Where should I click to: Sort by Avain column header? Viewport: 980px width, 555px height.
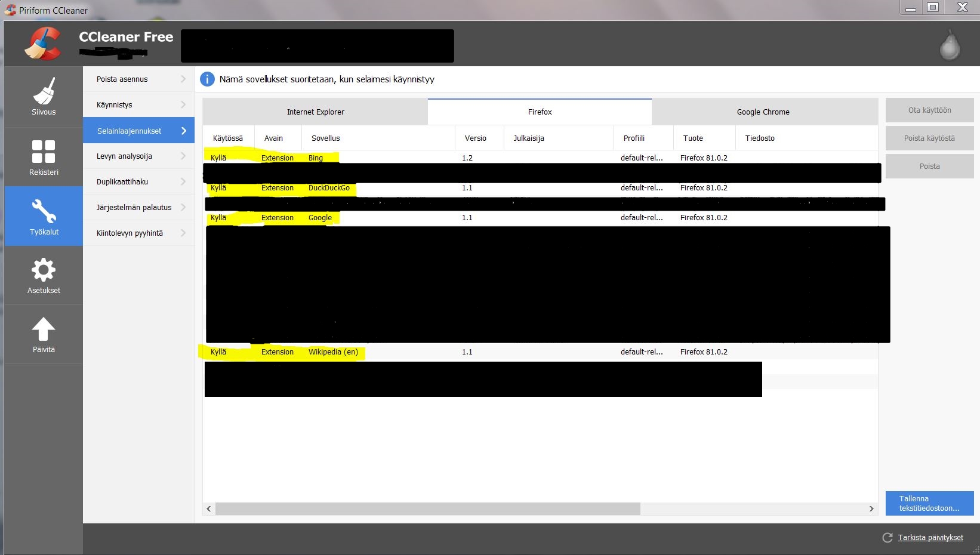[278, 138]
